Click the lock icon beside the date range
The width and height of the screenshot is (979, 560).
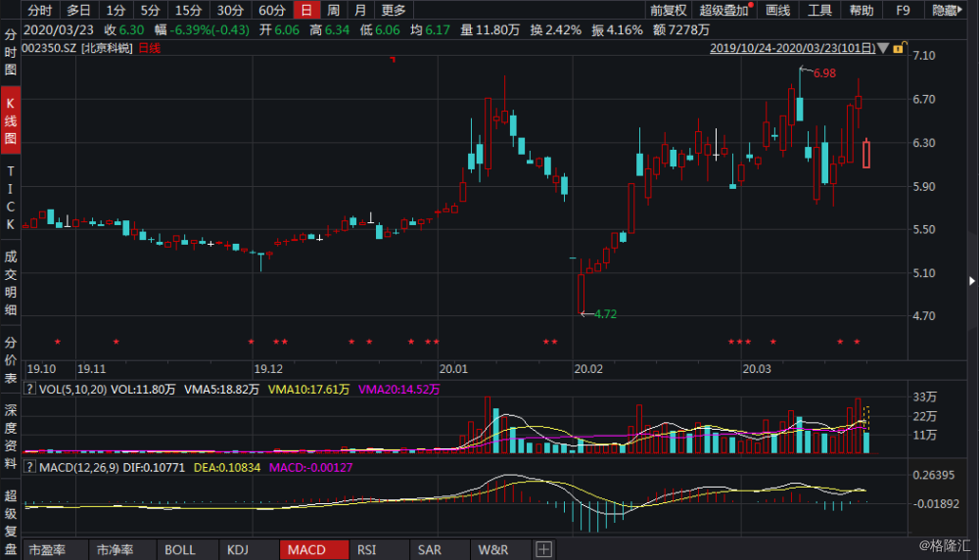(x=898, y=47)
